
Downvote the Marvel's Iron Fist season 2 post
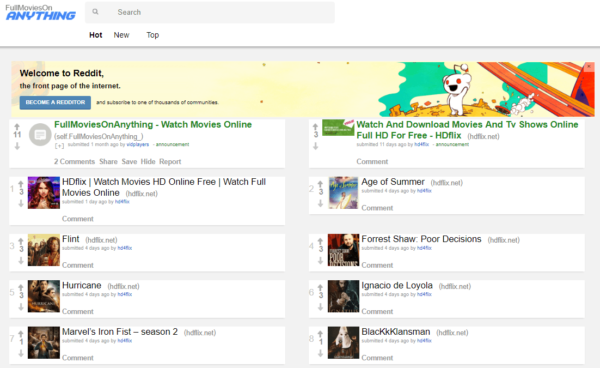pyautogui.click(x=21, y=353)
